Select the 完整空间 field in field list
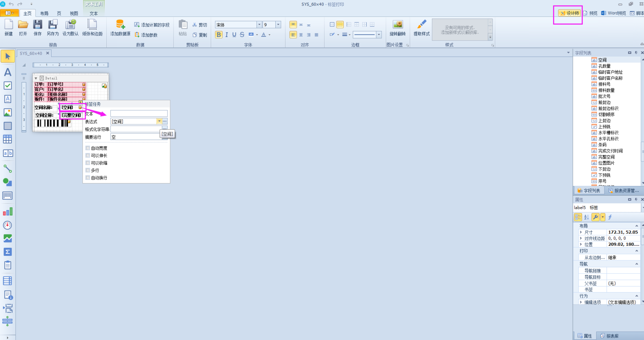Screen dimensions: 644x340 (x=606, y=157)
